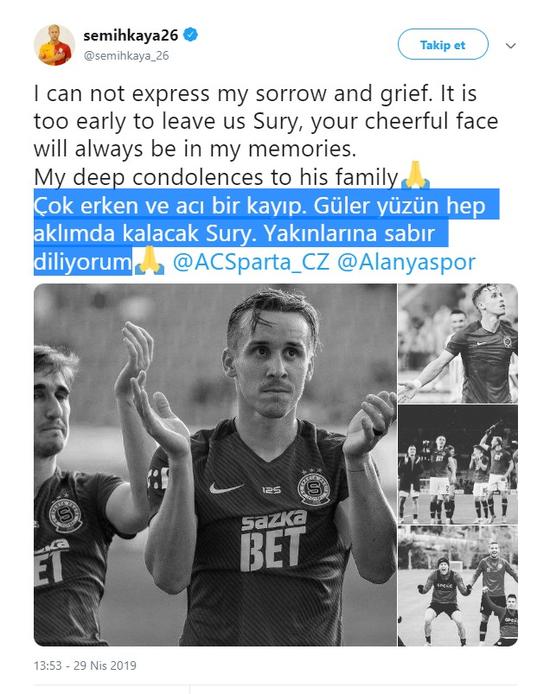Expand the tweet options chevron

click(511, 46)
